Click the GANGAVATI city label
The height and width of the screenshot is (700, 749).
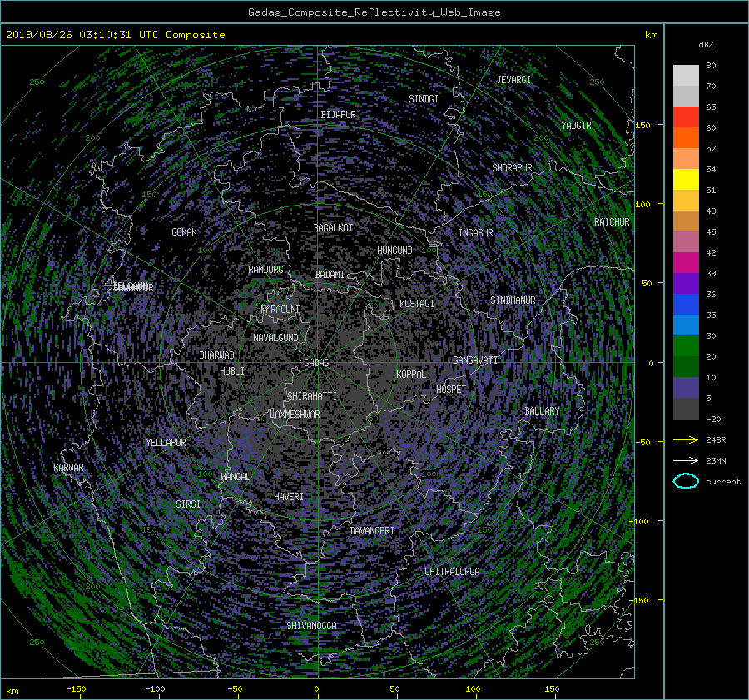[x=475, y=360]
